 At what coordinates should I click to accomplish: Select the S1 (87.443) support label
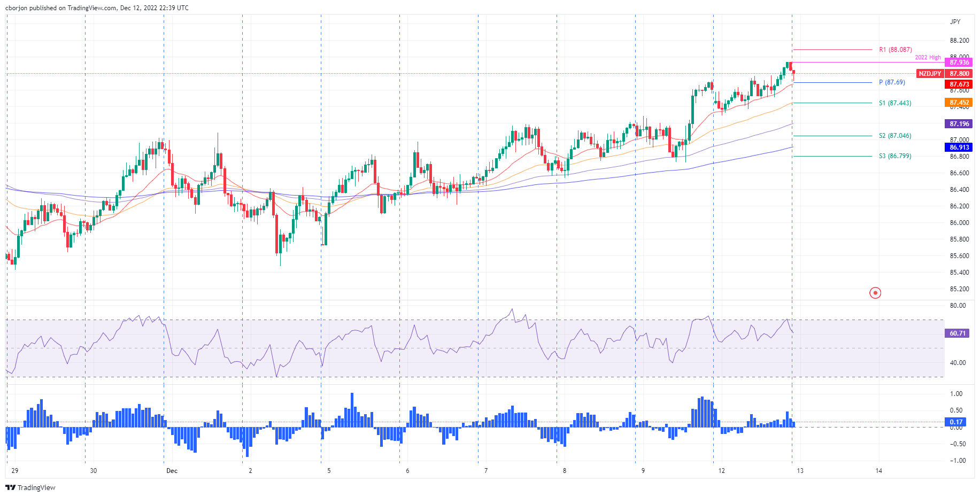pyautogui.click(x=895, y=103)
